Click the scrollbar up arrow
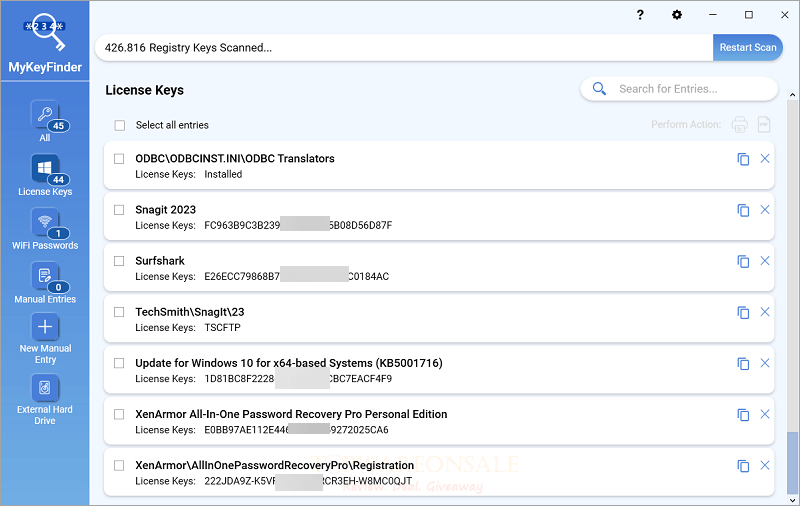800x506 pixels. pyautogui.click(x=792, y=95)
